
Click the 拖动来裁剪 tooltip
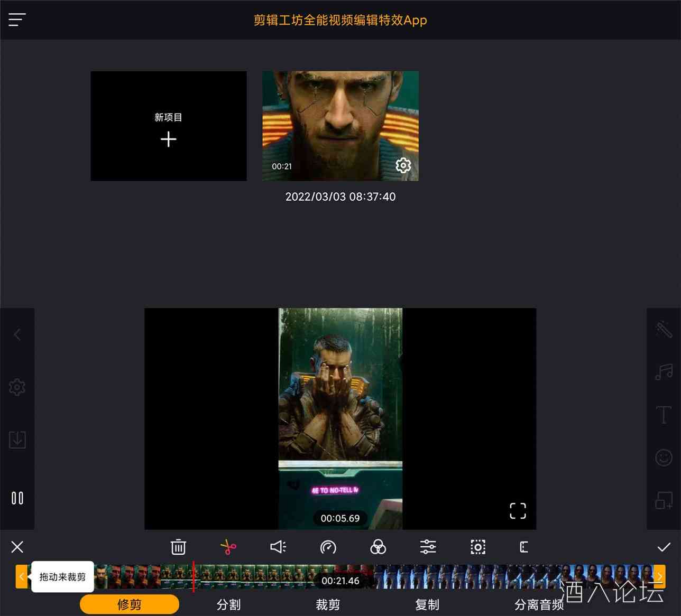62,576
